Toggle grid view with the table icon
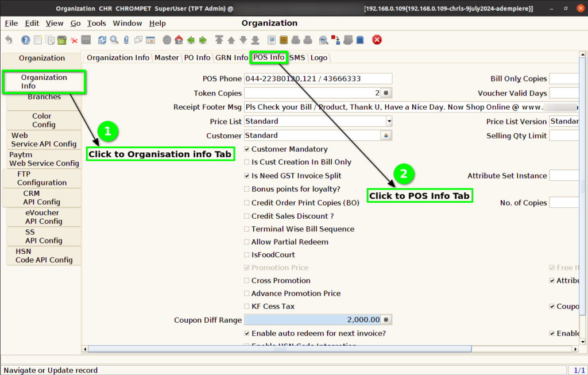This screenshot has height=375, width=588. click(x=150, y=40)
